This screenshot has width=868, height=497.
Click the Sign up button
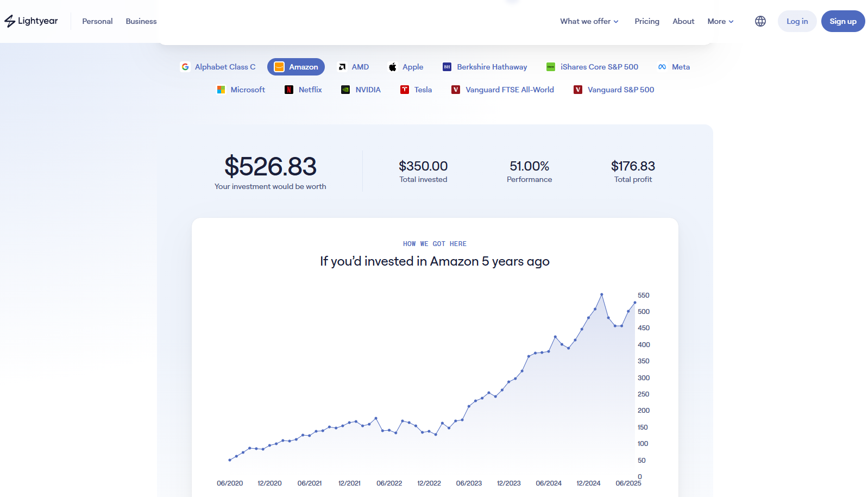tap(842, 21)
